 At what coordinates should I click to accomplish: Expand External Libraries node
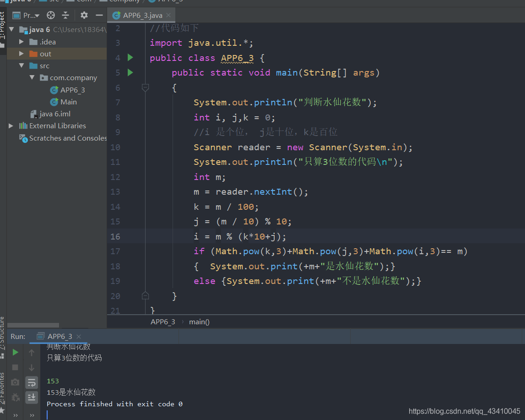11,126
